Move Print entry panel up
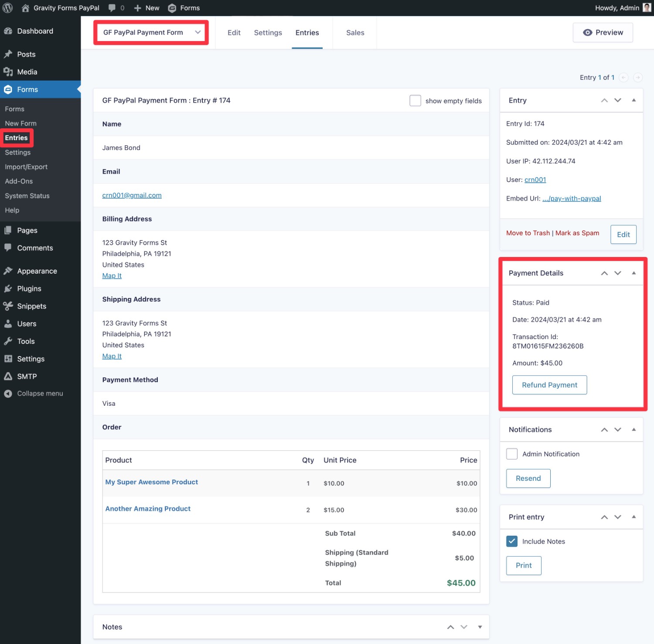The image size is (654, 644). [604, 517]
